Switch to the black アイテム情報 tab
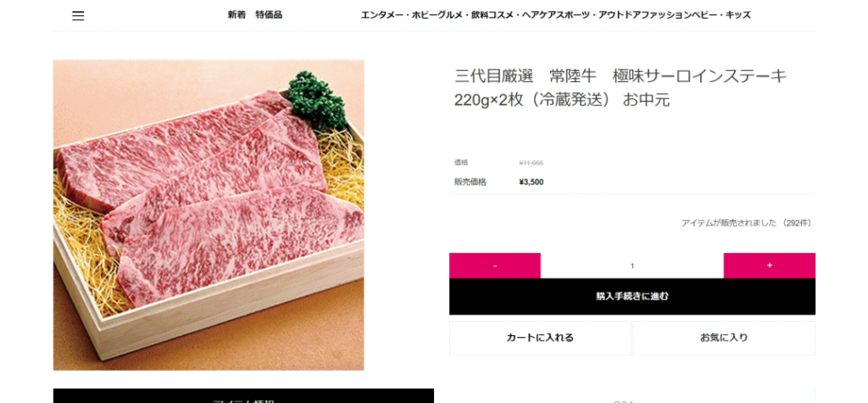The height and width of the screenshot is (403, 868). point(243,396)
